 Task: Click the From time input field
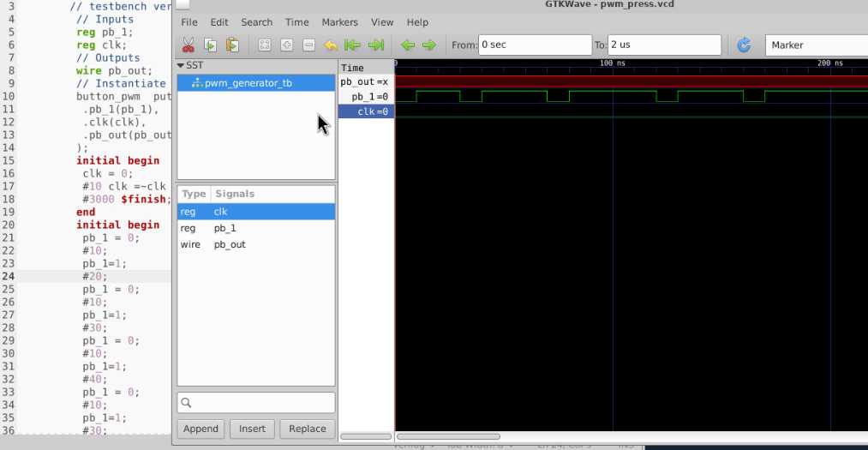coord(534,45)
